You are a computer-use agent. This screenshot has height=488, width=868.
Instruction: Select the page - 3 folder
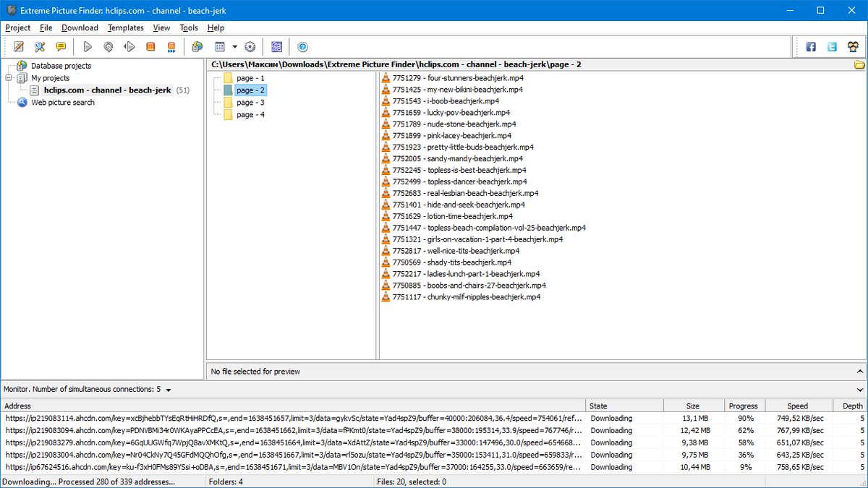(250, 103)
